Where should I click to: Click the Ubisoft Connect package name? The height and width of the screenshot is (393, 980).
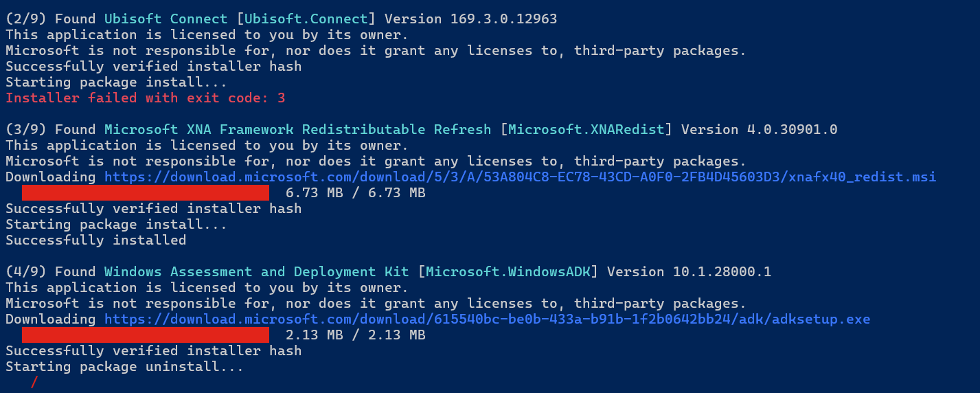[x=166, y=19]
